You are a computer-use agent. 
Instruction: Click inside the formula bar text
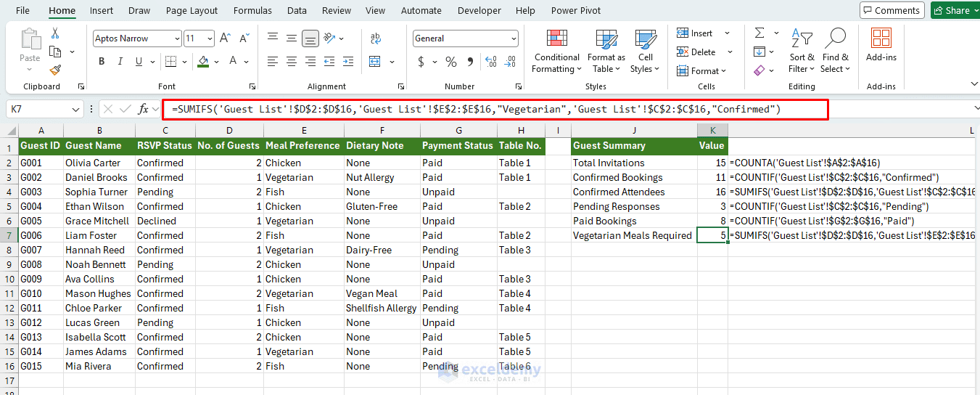(x=476, y=109)
